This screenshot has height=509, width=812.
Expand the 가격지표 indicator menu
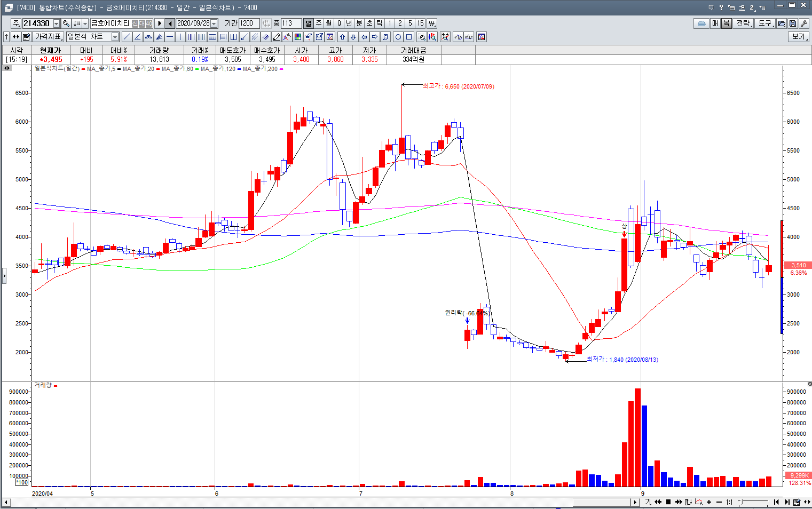49,37
